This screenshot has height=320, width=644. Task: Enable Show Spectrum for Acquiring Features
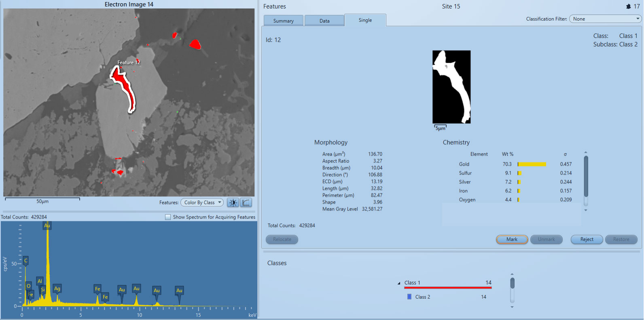168,217
